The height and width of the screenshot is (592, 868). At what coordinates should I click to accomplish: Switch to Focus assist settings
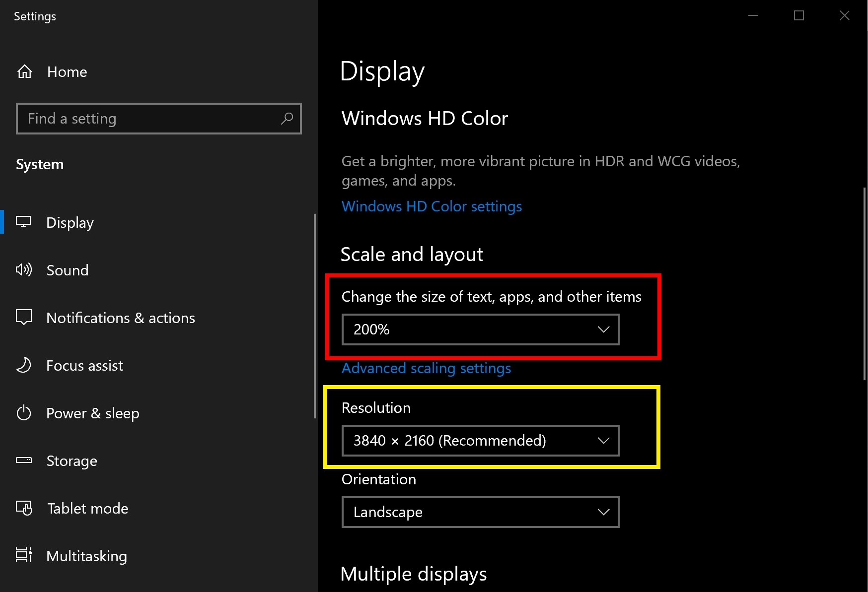point(159,365)
